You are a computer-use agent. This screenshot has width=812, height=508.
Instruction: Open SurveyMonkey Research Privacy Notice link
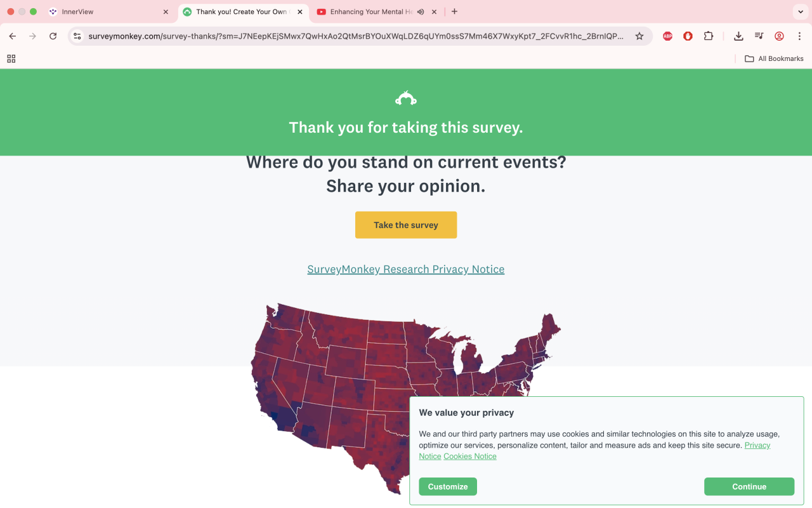(406, 269)
